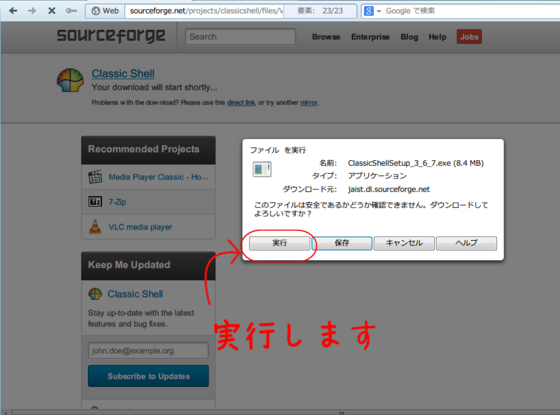The image size is (560, 415).
Task: Click the VLC cone icon
Action: click(x=95, y=227)
